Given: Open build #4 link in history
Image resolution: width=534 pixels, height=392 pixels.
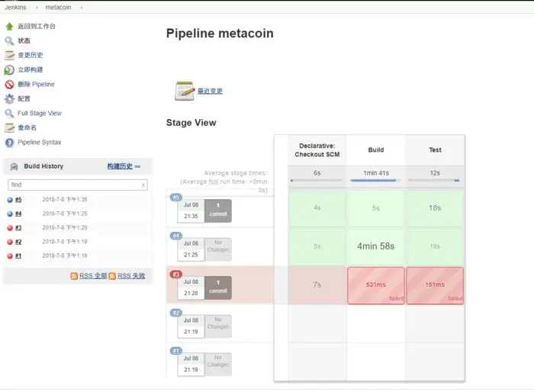Looking at the screenshot, I should pos(18,214).
